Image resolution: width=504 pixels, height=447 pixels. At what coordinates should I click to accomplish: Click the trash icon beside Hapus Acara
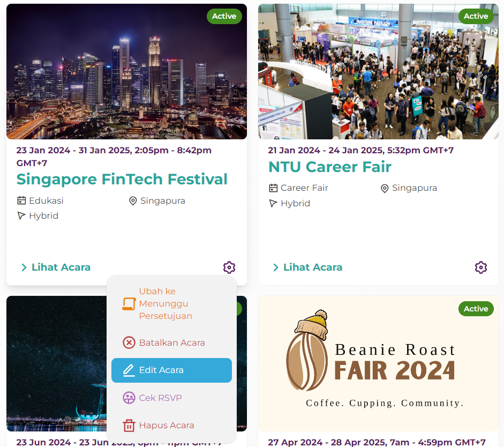click(x=129, y=425)
